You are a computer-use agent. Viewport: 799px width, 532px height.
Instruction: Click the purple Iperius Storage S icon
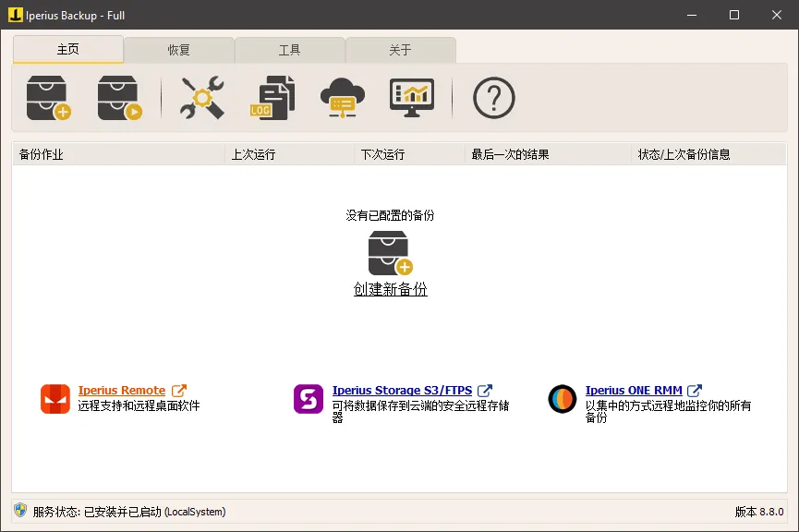308,397
